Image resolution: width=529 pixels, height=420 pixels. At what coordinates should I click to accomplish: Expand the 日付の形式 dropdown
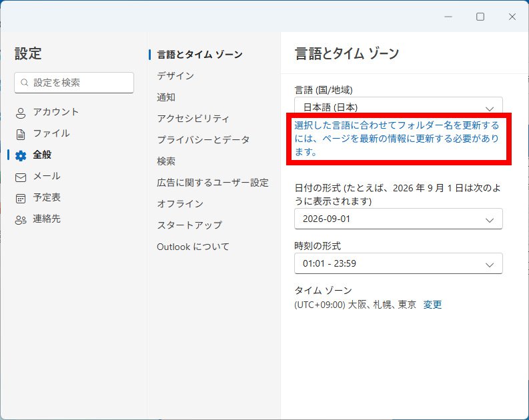pyautogui.click(x=398, y=219)
